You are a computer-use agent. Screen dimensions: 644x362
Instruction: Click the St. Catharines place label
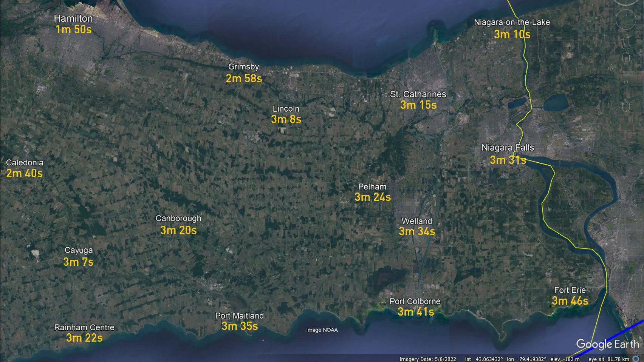click(x=418, y=94)
